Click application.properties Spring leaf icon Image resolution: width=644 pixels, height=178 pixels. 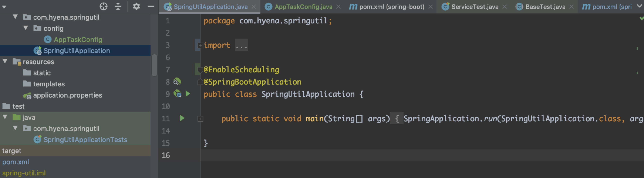[x=27, y=95]
